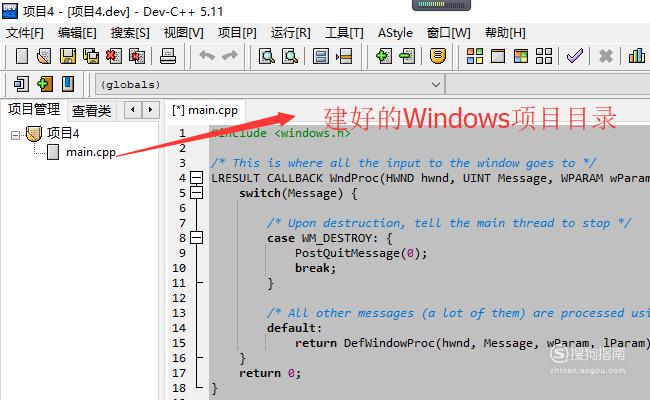Collapse code fold at line 4
The height and width of the screenshot is (400, 650).
(196, 178)
